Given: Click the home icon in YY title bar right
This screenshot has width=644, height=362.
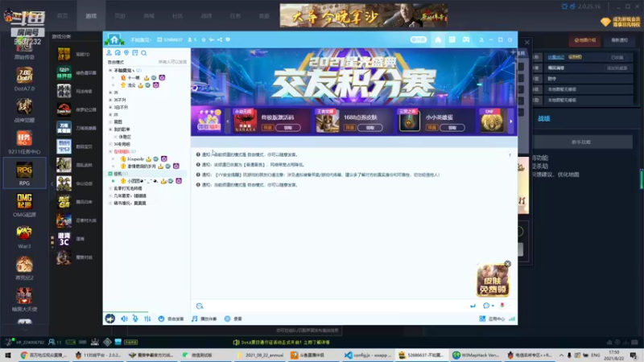Looking at the screenshot, I should pyautogui.click(x=438, y=39).
